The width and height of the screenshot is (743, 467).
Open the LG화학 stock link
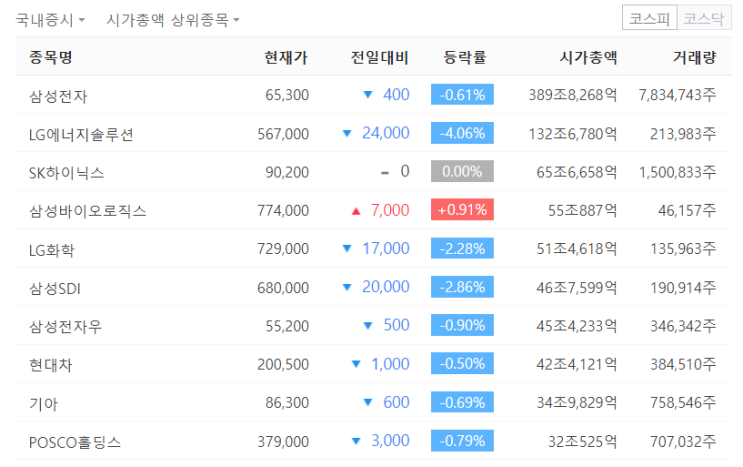click(x=52, y=250)
